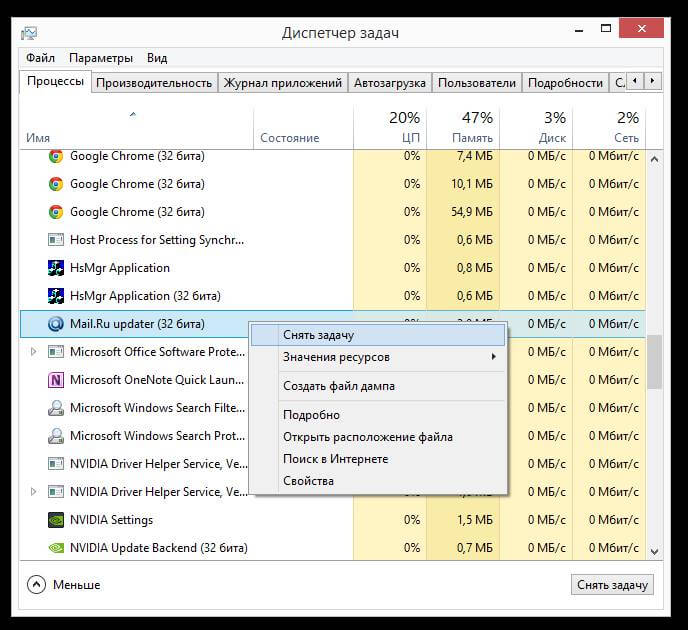Switch to the Пользователи tab
Image resolution: width=688 pixels, height=630 pixels.
[477, 83]
